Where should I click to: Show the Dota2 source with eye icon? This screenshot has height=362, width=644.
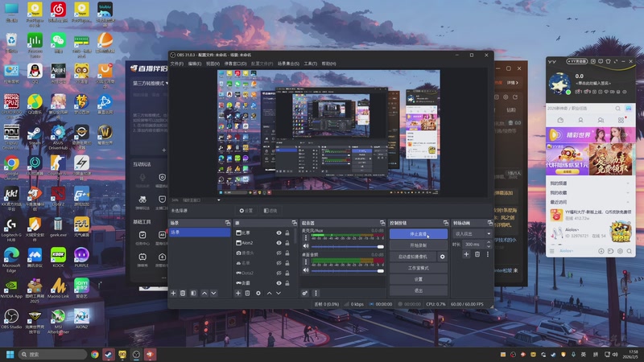point(279,273)
